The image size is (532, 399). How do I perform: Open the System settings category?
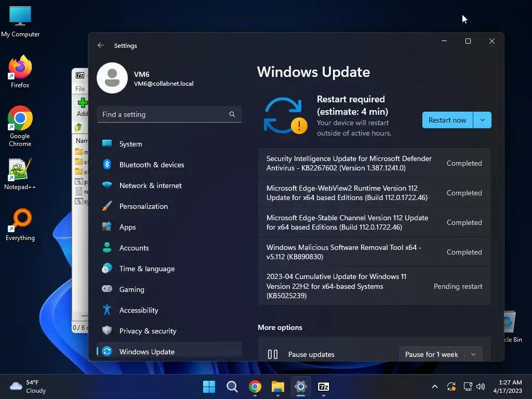tap(169, 144)
